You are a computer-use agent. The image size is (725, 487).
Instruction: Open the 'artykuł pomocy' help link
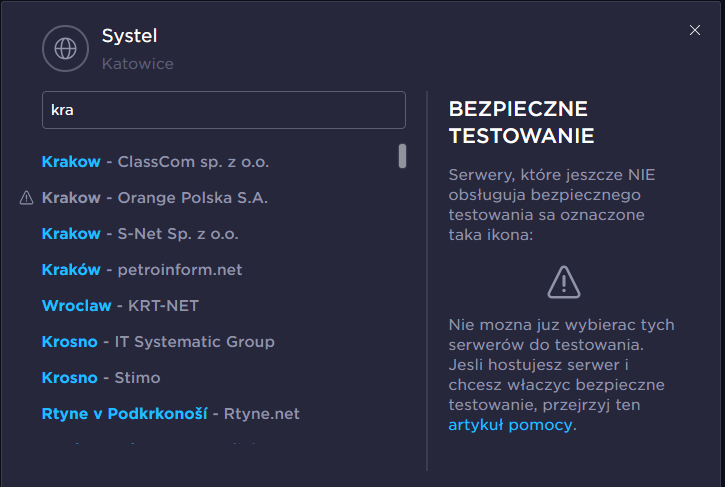(510, 425)
